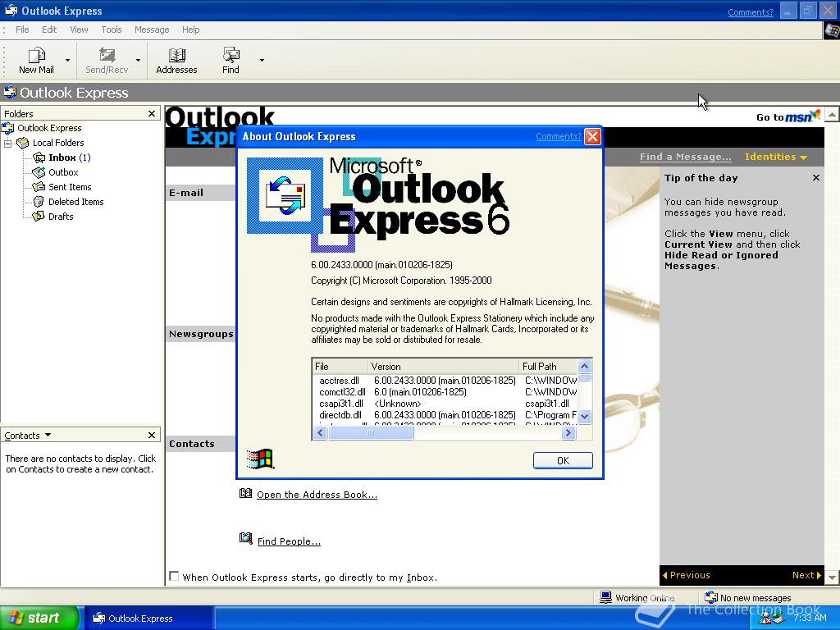Collapse the Local Folders tree node
The image size is (840, 630).
(x=8, y=143)
